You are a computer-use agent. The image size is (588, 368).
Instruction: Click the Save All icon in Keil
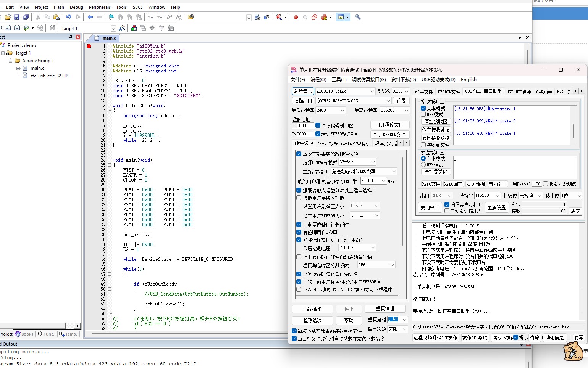click(26, 17)
